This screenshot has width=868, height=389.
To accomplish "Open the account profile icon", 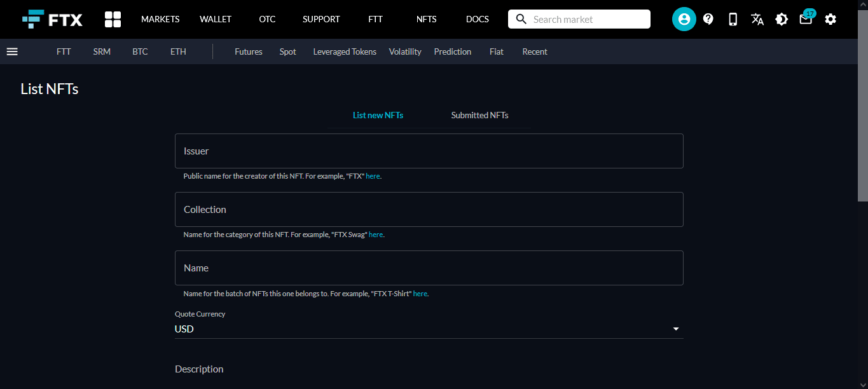I will click(x=684, y=19).
